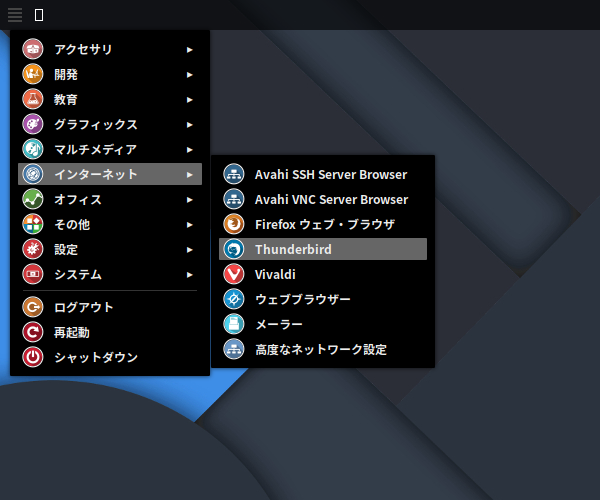Click the メーラー mail icon

[234, 324]
